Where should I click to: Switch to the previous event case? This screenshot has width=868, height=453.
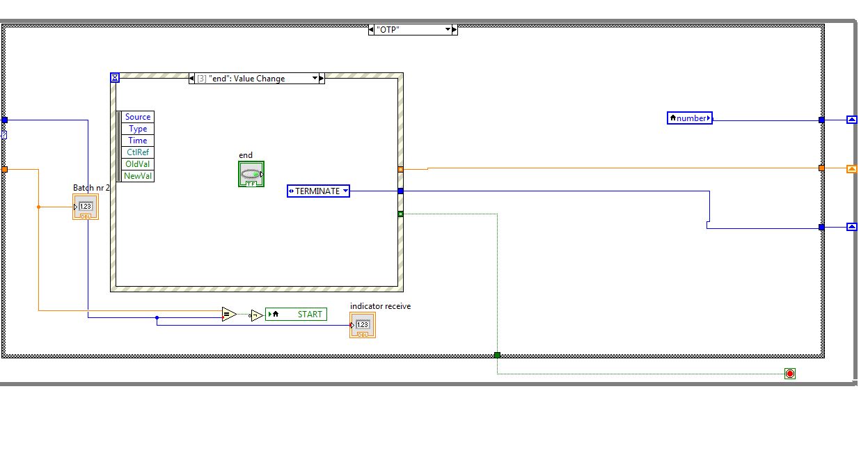pos(192,79)
